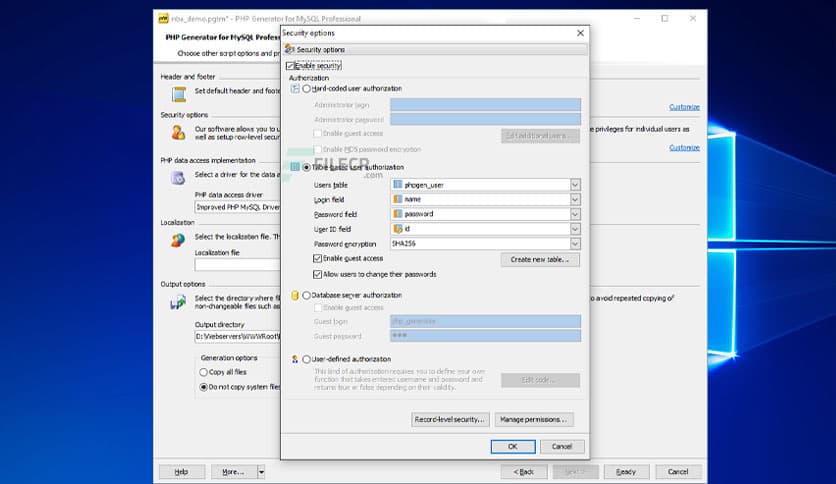
Task: Click the Header and footer icon in main window
Action: click(x=179, y=94)
